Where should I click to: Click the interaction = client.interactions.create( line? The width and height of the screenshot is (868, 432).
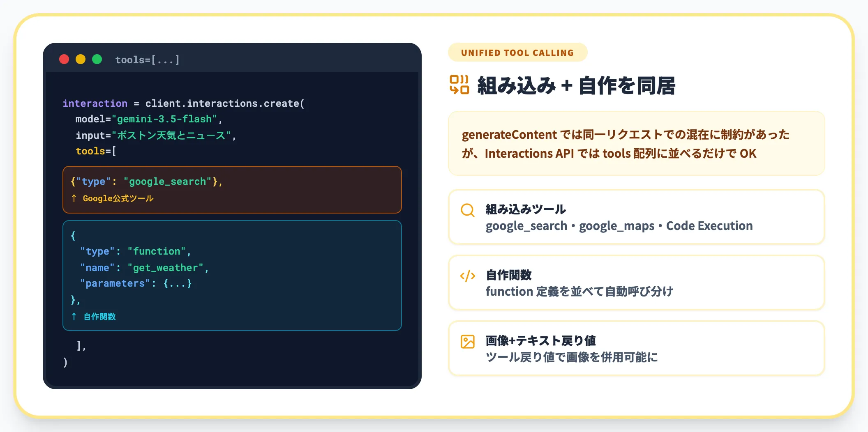point(184,103)
